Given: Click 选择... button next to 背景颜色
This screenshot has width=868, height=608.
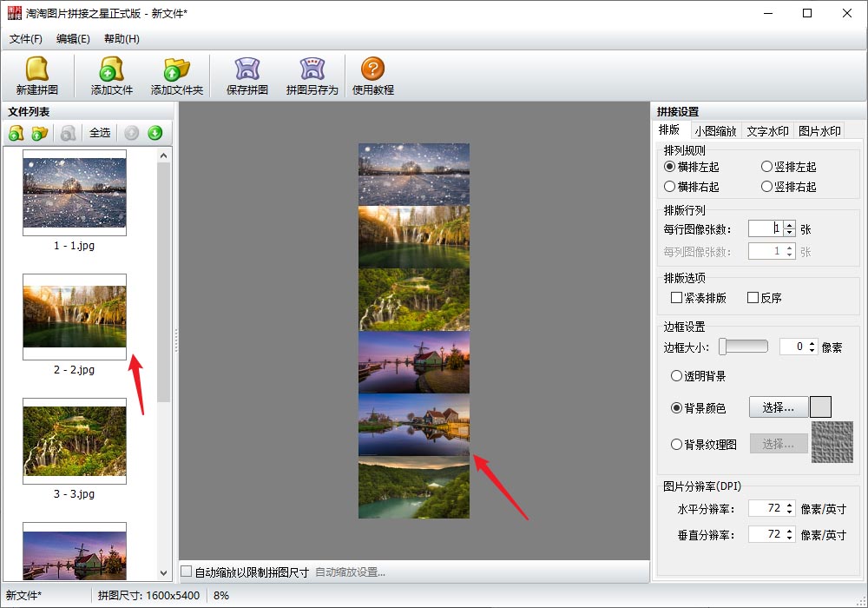Looking at the screenshot, I should [778, 407].
